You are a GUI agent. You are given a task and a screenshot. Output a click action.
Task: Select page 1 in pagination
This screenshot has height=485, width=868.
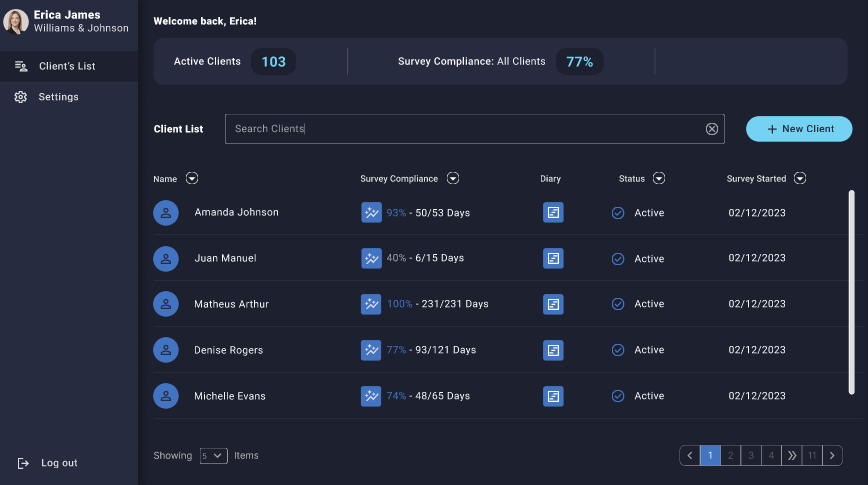pos(710,456)
